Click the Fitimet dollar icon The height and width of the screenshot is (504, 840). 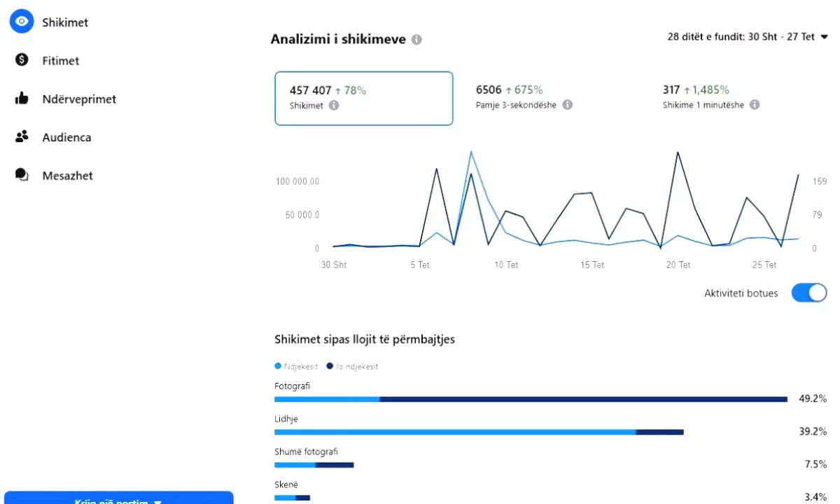[x=22, y=60]
